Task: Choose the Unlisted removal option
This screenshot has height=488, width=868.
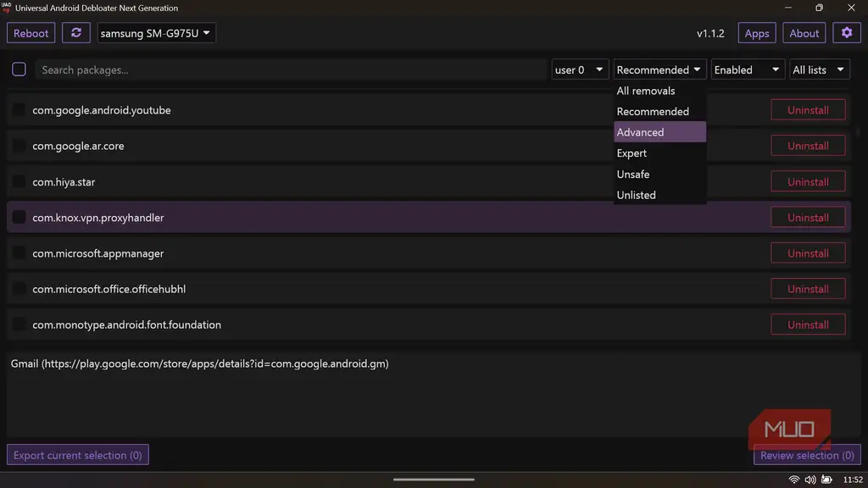Action: pyautogui.click(x=659, y=195)
